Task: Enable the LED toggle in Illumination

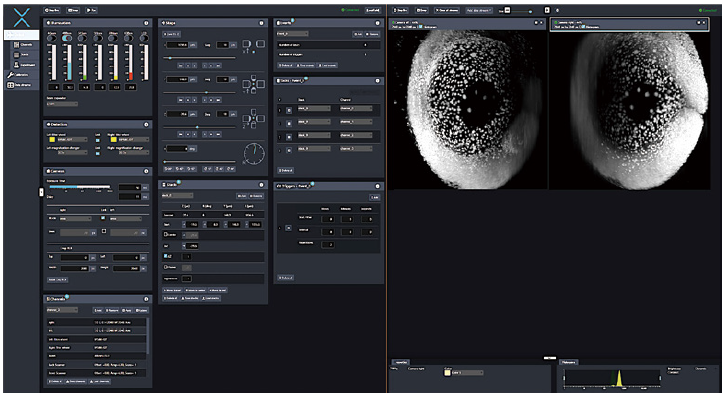Action: point(144,38)
